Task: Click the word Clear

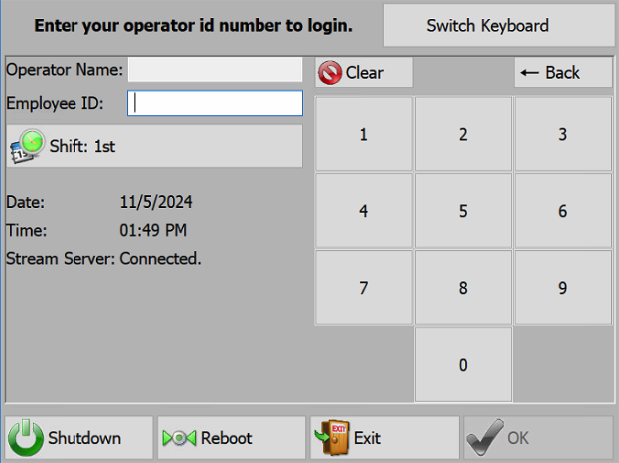Action: pyautogui.click(x=364, y=73)
